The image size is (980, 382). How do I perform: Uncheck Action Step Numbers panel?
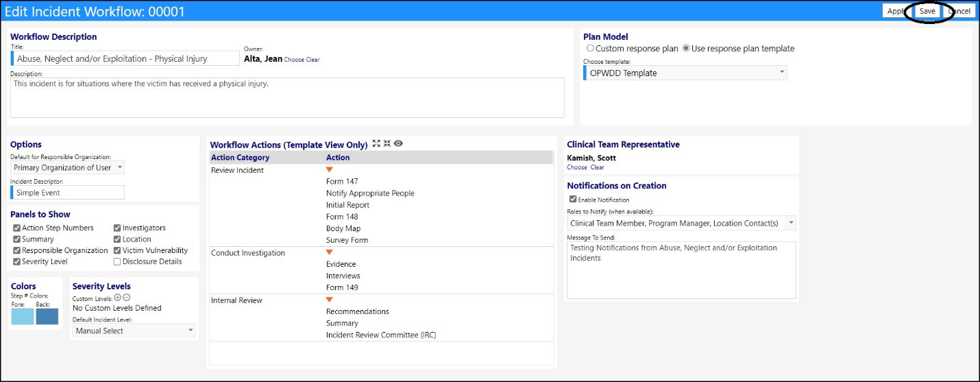point(17,228)
